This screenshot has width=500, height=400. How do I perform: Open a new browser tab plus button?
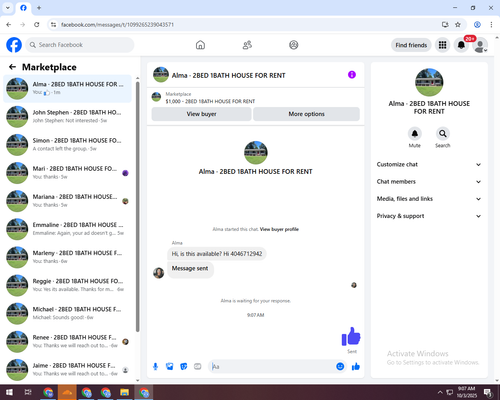[39, 8]
